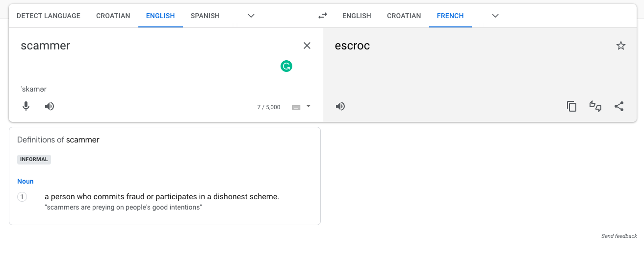This screenshot has width=644, height=258.
Task: Expand input tools dropdown arrow
Action: (x=309, y=106)
